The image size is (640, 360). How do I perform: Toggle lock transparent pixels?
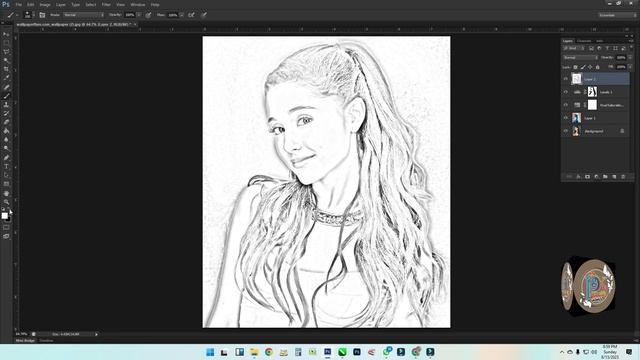tap(576, 67)
